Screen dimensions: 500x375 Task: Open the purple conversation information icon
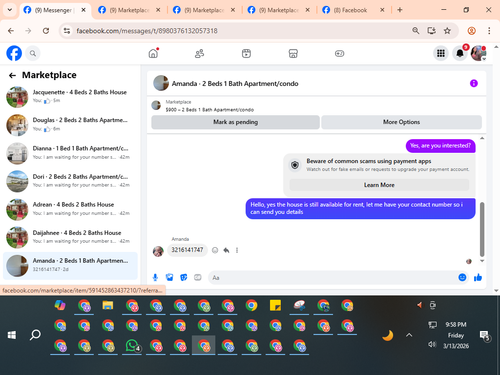(x=474, y=83)
